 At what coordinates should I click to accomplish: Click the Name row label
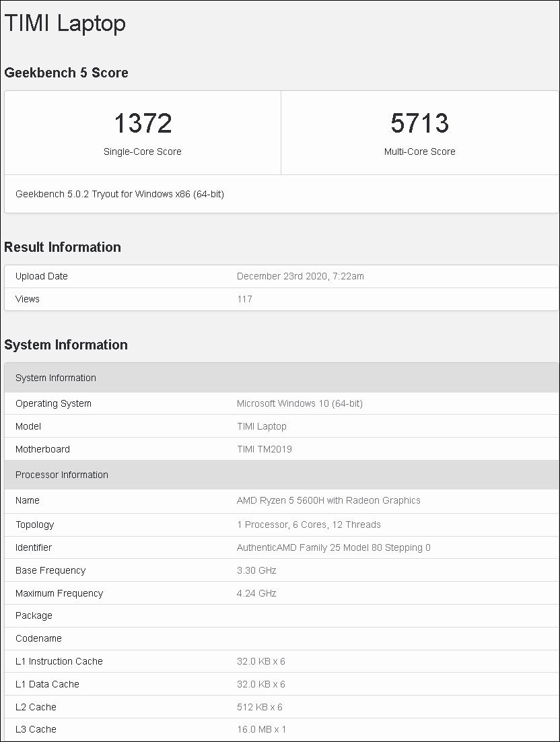pyautogui.click(x=28, y=501)
